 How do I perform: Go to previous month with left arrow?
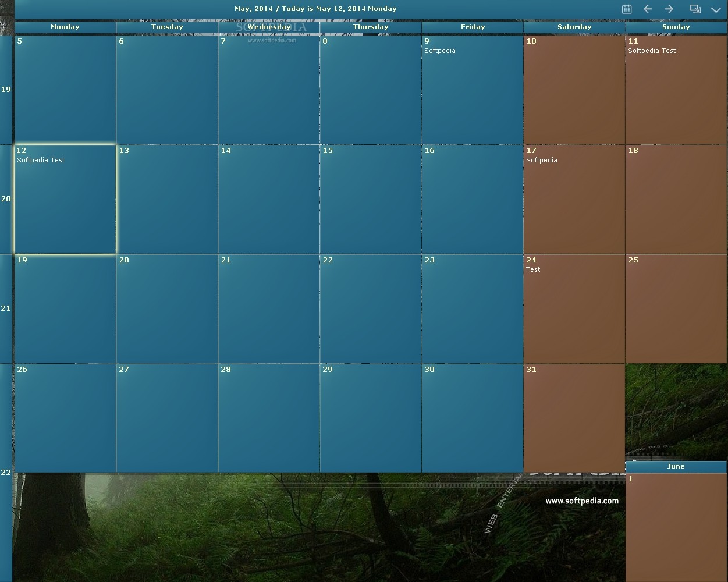(x=648, y=9)
